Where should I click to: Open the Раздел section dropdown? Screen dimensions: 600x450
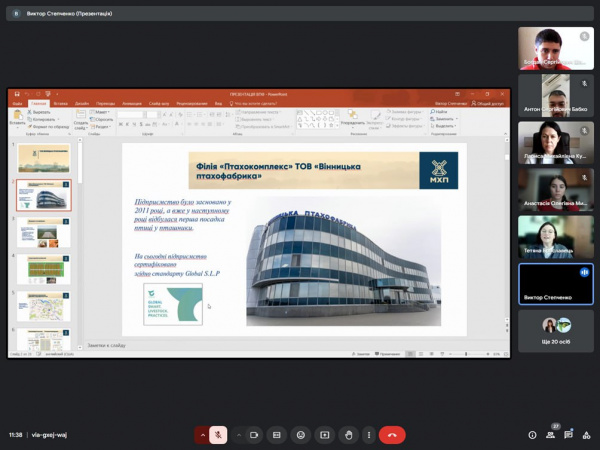point(100,126)
